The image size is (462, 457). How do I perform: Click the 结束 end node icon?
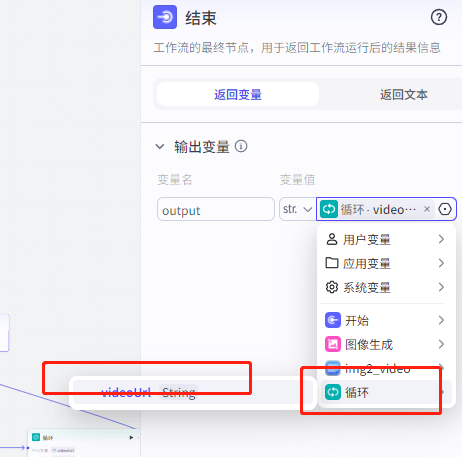click(165, 17)
